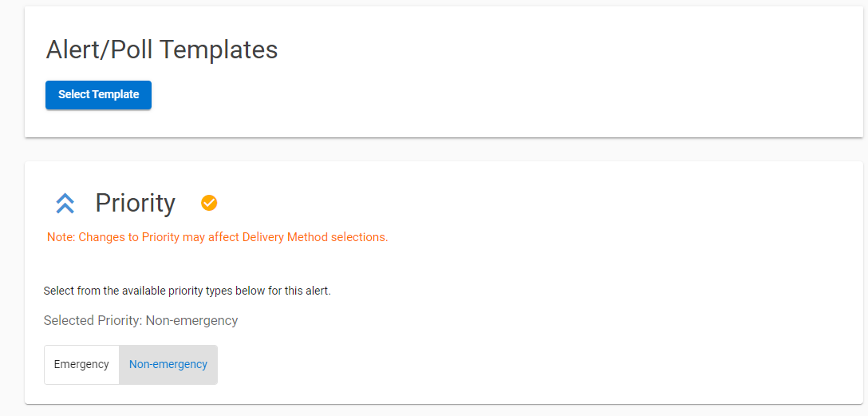The image size is (868, 416).
Task: Choose the Non-emergency priority option
Action: click(168, 364)
